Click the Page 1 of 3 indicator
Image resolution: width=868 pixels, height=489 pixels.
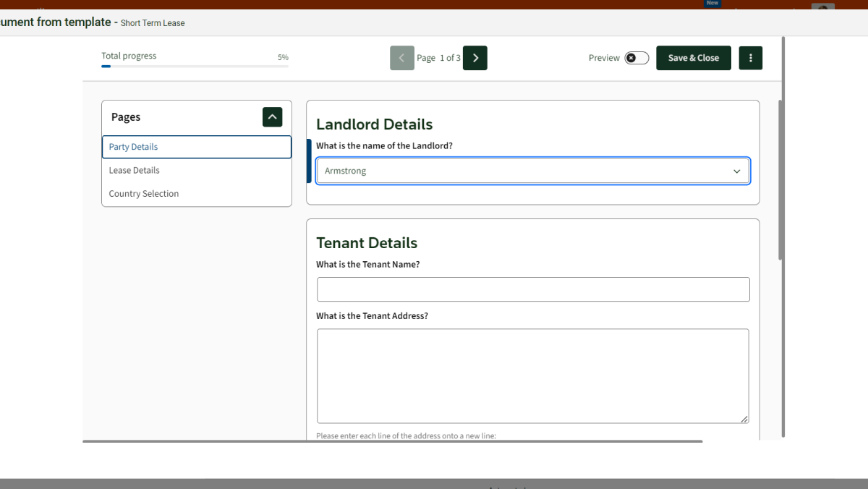(438, 58)
